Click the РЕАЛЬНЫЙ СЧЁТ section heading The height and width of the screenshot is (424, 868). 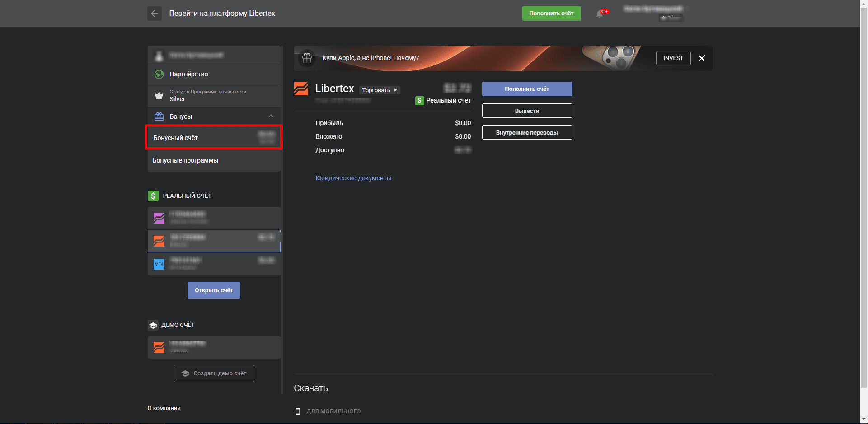[x=187, y=196]
